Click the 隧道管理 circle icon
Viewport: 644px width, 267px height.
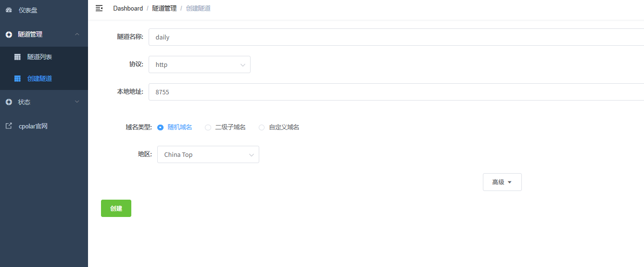tap(9, 34)
